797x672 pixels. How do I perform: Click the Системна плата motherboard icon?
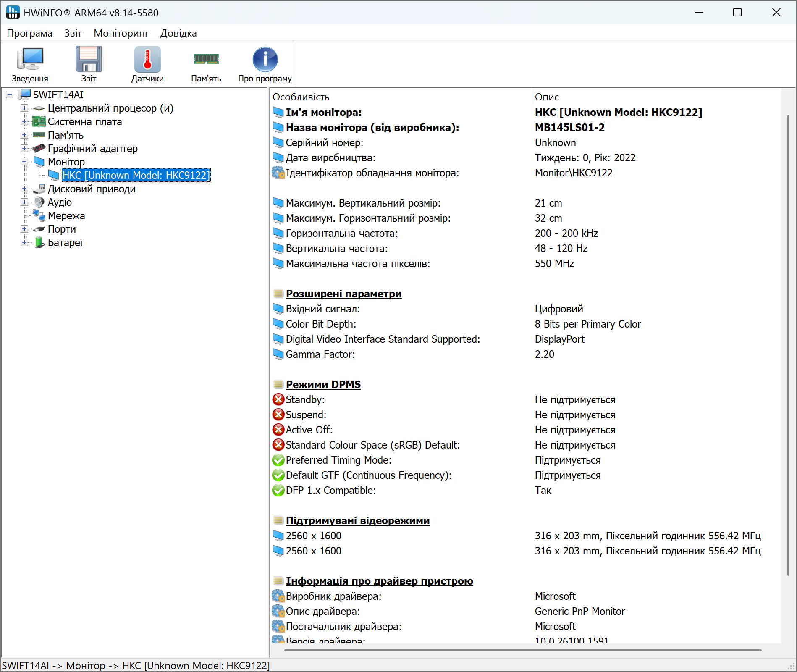coord(39,122)
